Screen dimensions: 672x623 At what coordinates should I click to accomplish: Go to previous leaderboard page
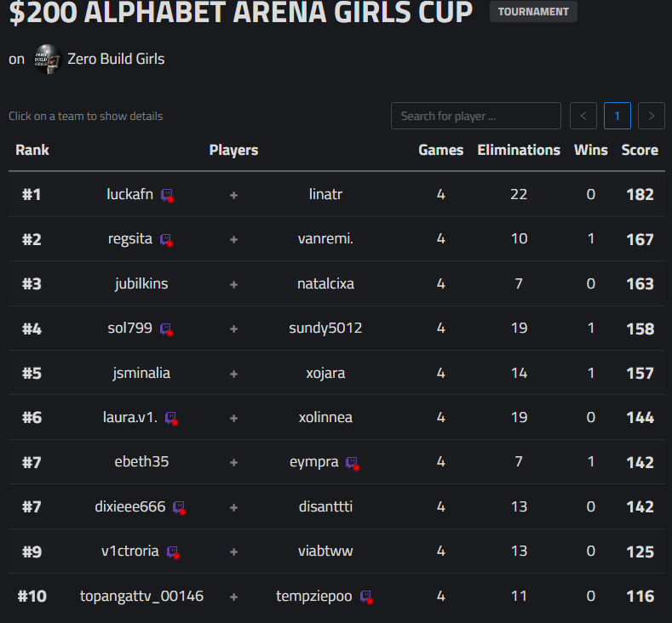point(583,116)
